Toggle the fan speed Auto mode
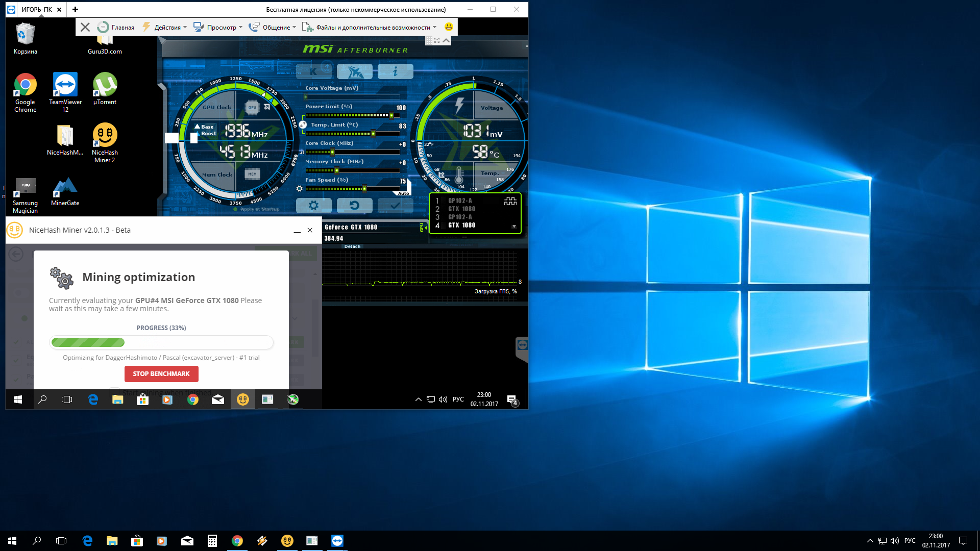 403,193
